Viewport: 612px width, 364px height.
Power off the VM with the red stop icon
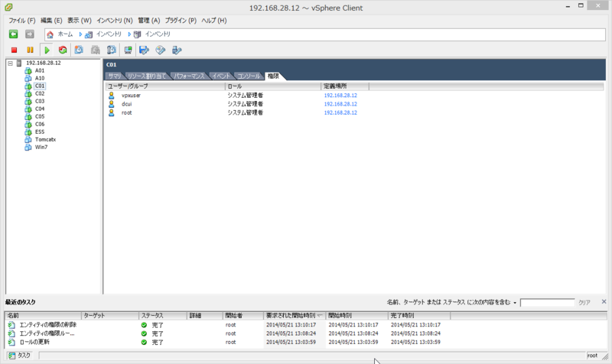[14, 50]
